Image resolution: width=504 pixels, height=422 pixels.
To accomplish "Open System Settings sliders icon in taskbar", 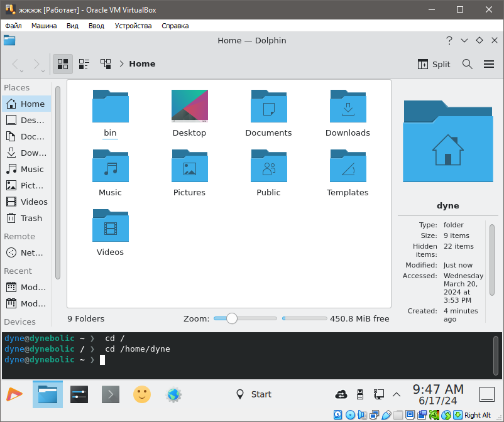I will tap(79, 394).
